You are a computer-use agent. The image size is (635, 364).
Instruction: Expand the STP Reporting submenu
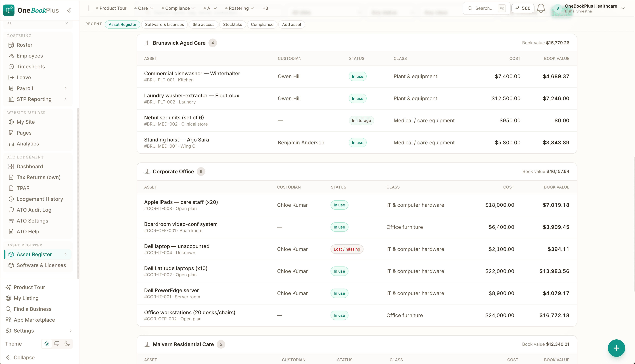[x=66, y=99]
